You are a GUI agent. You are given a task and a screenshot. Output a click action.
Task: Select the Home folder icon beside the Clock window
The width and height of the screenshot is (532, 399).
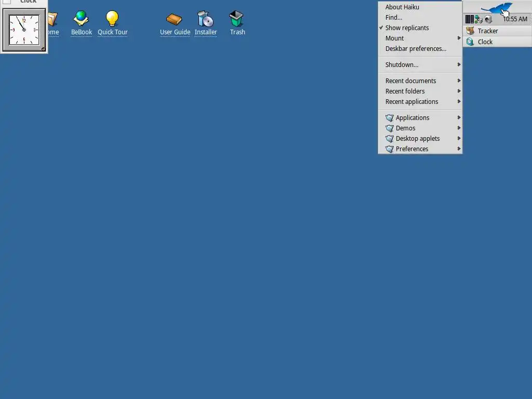(52, 19)
